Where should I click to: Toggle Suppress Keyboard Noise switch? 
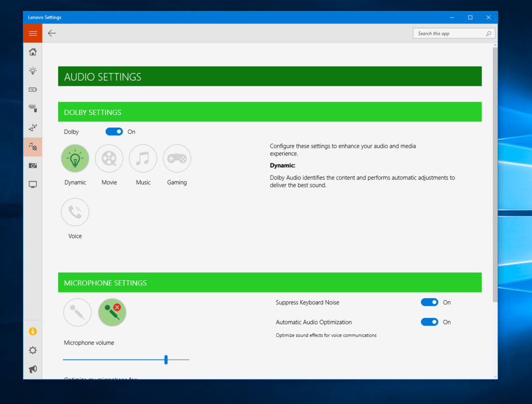430,302
